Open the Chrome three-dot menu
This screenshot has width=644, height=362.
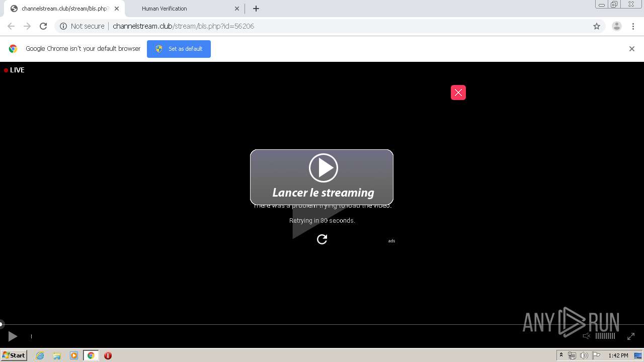click(x=633, y=26)
